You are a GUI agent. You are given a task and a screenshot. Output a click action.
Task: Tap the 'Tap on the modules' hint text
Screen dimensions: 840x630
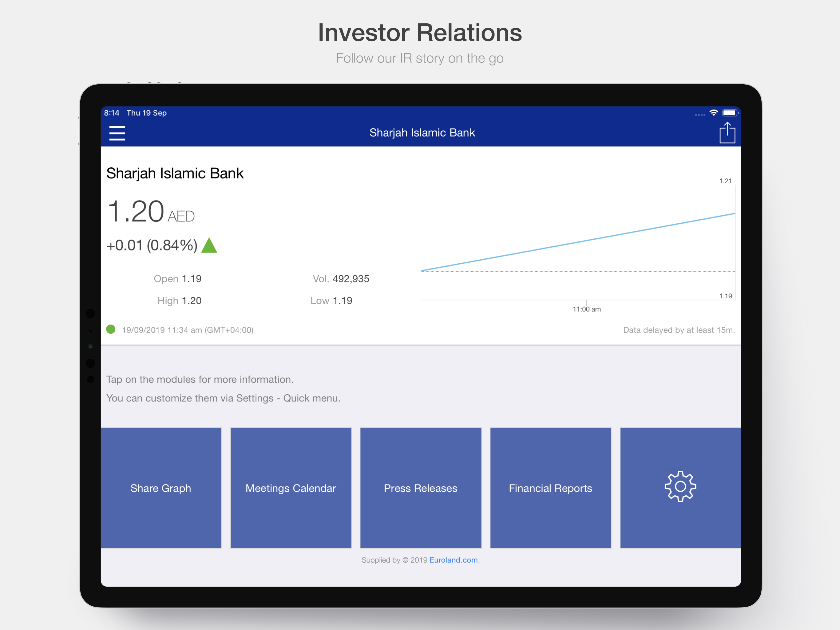200,379
